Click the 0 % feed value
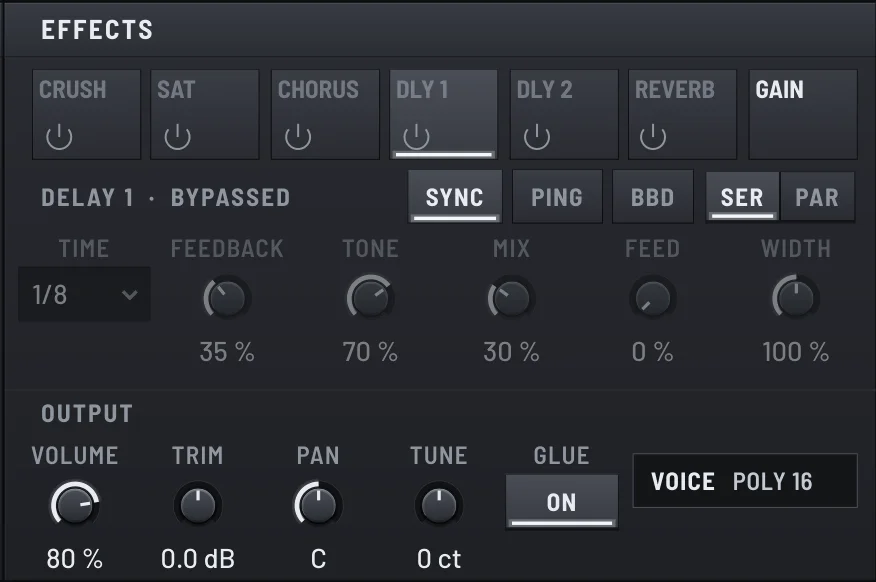This screenshot has height=582, width=876. (653, 352)
